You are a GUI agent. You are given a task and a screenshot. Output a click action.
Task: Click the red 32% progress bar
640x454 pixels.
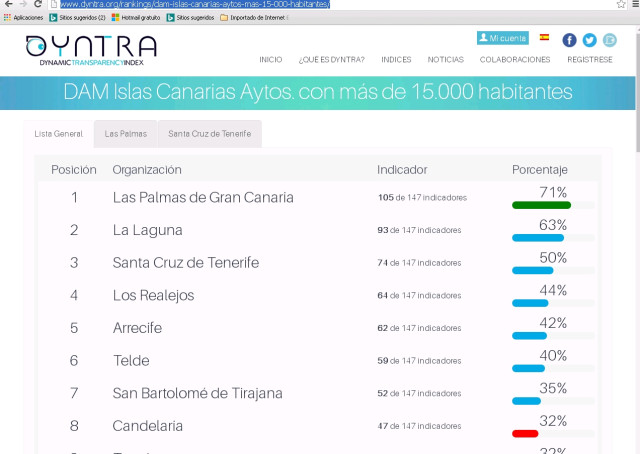coord(525,434)
